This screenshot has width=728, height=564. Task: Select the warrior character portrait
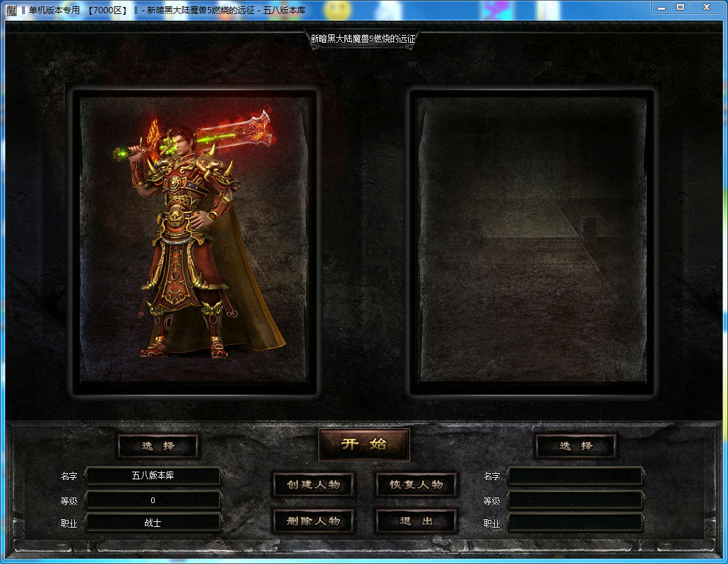[x=195, y=240]
